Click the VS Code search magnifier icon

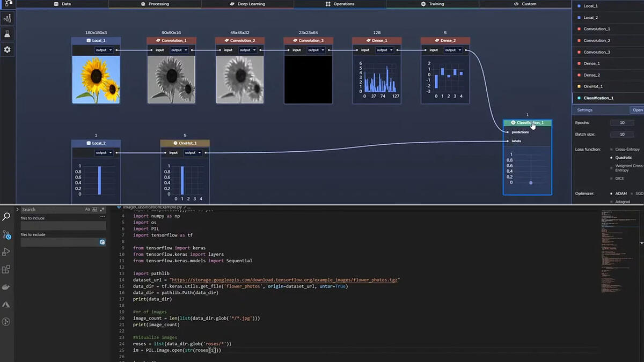6,217
